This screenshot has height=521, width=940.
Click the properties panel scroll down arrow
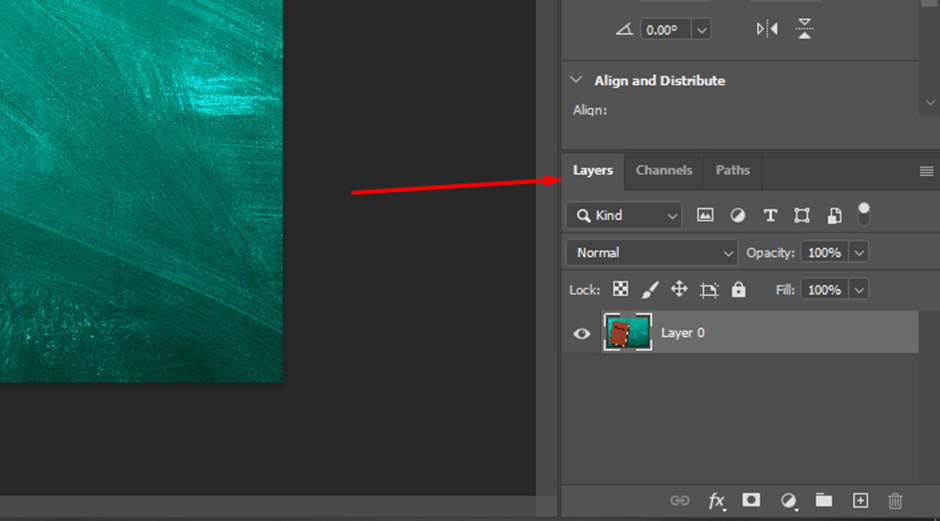click(x=930, y=103)
